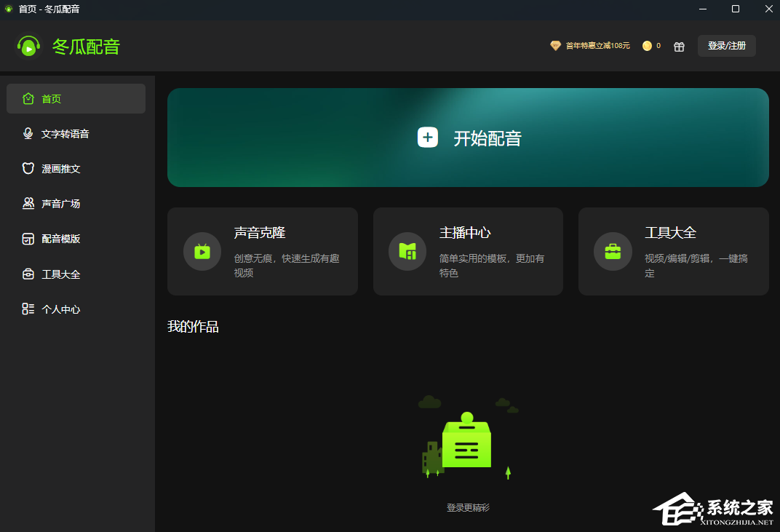Viewport: 780px width, 532px height.
Task: Click the 登录/注册 button
Action: click(x=727, y=46)
